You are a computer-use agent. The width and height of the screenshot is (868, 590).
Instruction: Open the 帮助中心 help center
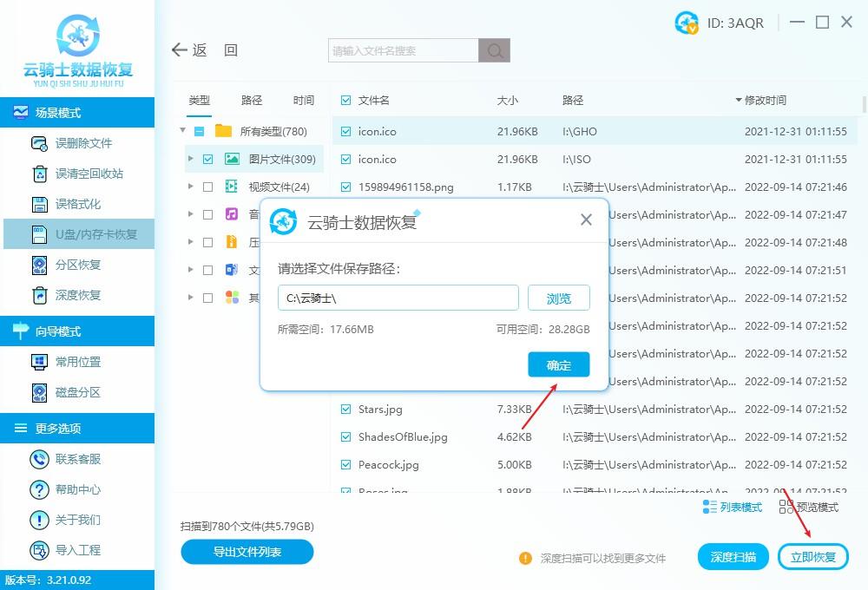pyautogui.click(x=77, y=489)
